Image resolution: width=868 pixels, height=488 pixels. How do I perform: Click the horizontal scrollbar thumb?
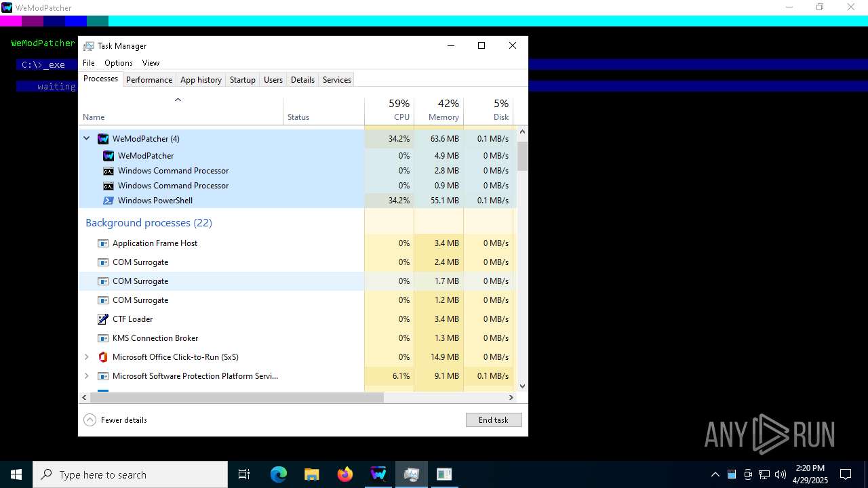[237, 398]
